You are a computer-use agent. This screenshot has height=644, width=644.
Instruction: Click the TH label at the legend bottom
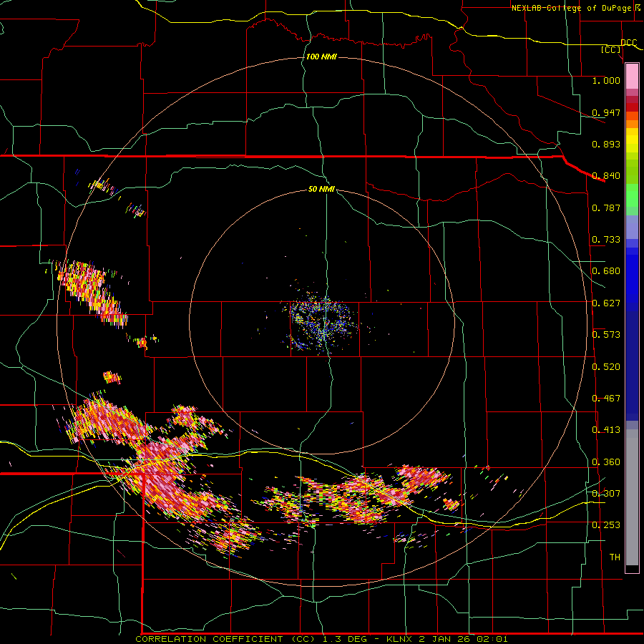(615, 557)
